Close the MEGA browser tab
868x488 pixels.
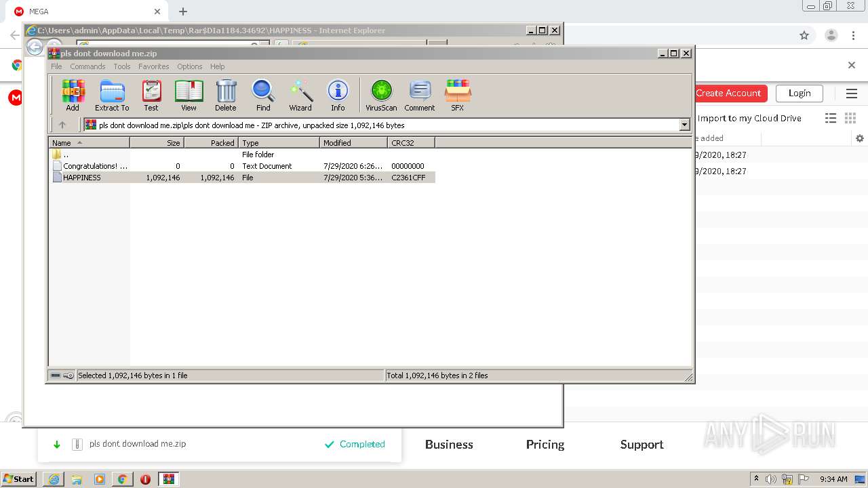click(x=157, y=12)
